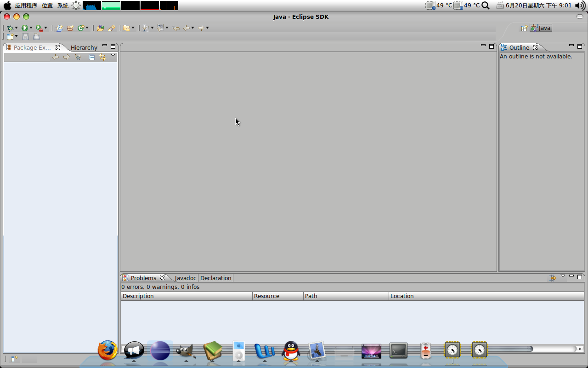
Task: Open New Java Class dropdown arrow
Action: (x=87, y=28)
